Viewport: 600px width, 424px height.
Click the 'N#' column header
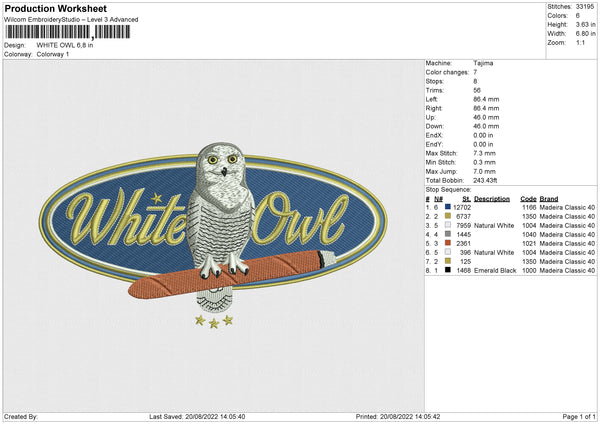click(438, 199)
